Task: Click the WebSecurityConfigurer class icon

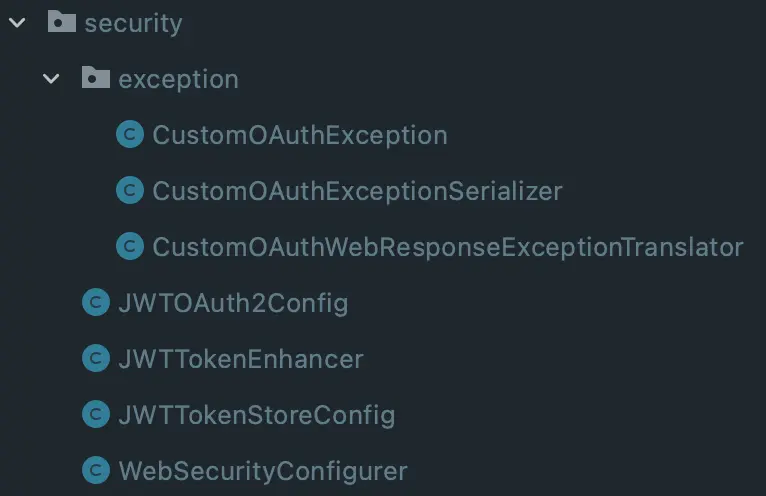Action: click(96, 470)
